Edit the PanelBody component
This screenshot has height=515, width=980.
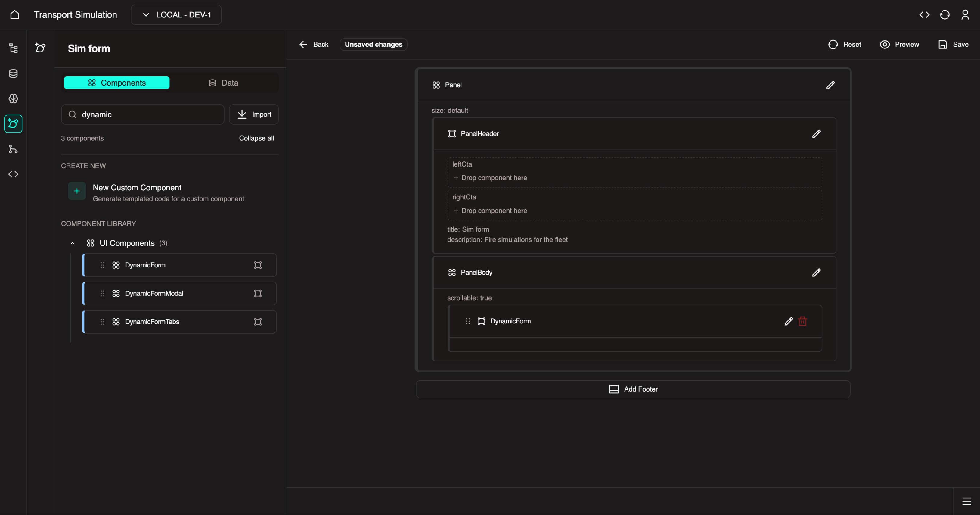coord(816,273)
